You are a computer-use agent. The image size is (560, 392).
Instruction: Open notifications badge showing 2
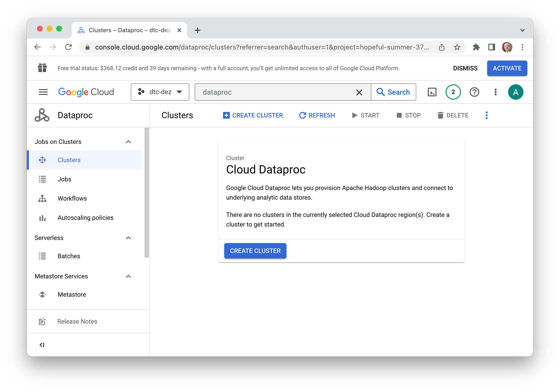(x=453, y=92)
